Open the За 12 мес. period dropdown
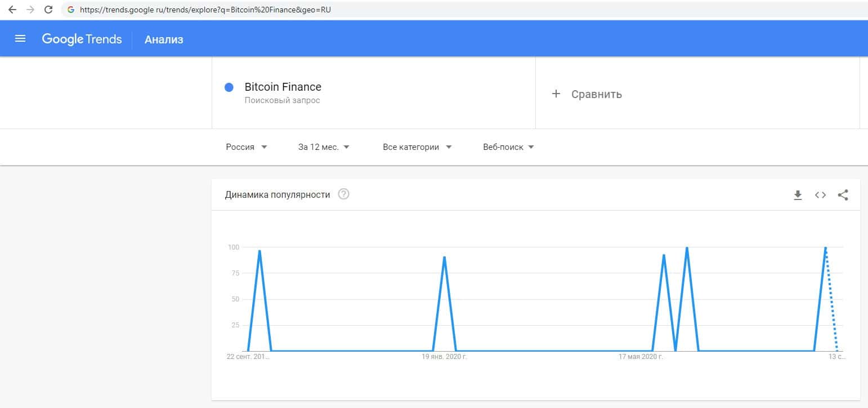 [x=324, y=147]
